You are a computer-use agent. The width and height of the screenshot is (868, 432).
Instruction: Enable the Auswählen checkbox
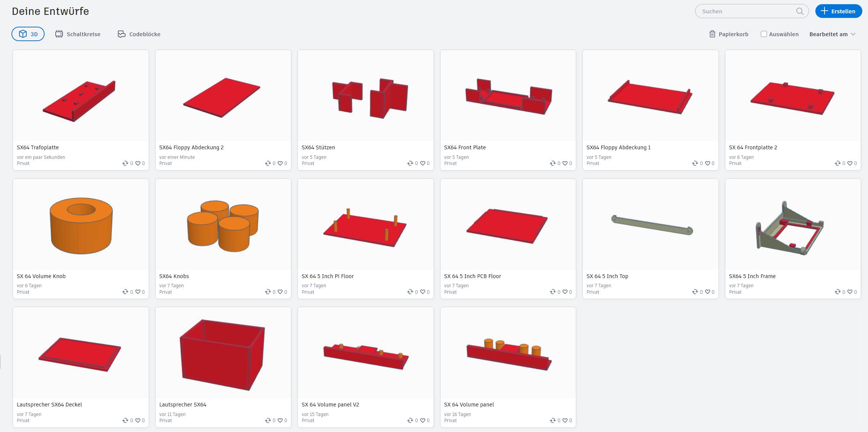[x=764, y=34]
